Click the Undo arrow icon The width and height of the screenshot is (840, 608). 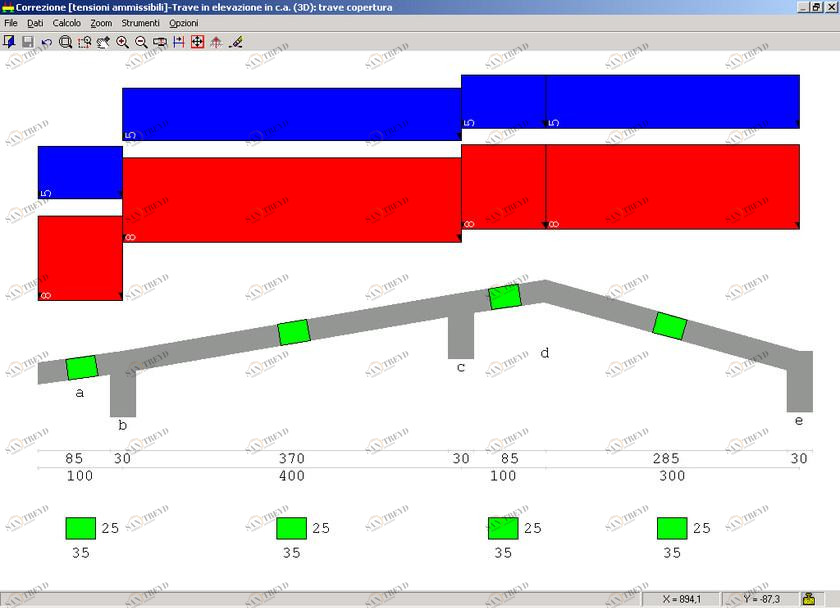tap(46, 42)
